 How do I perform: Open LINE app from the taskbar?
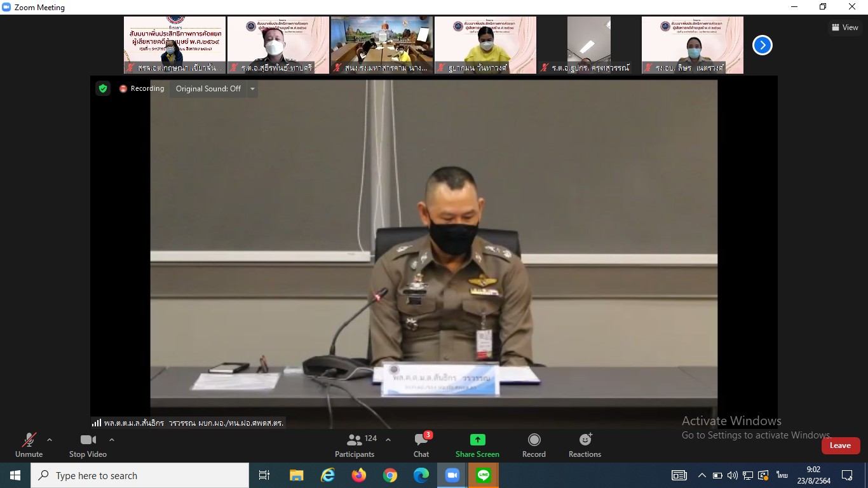(x=484, y=475)
